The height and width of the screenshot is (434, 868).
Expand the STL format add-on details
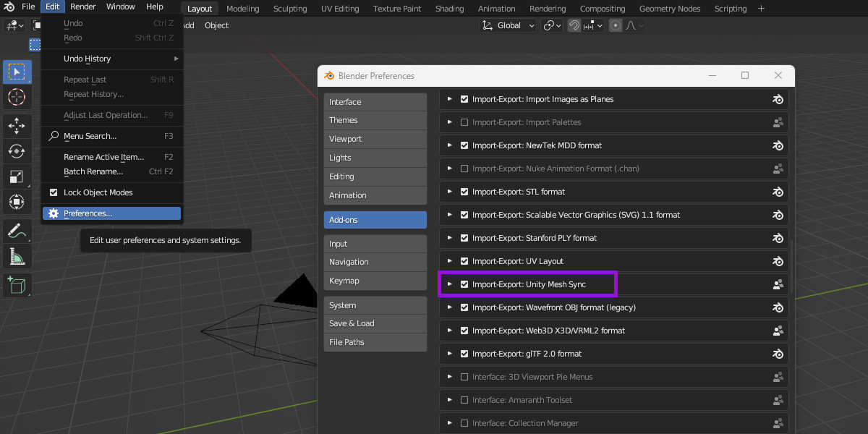[x=449, y=192]
